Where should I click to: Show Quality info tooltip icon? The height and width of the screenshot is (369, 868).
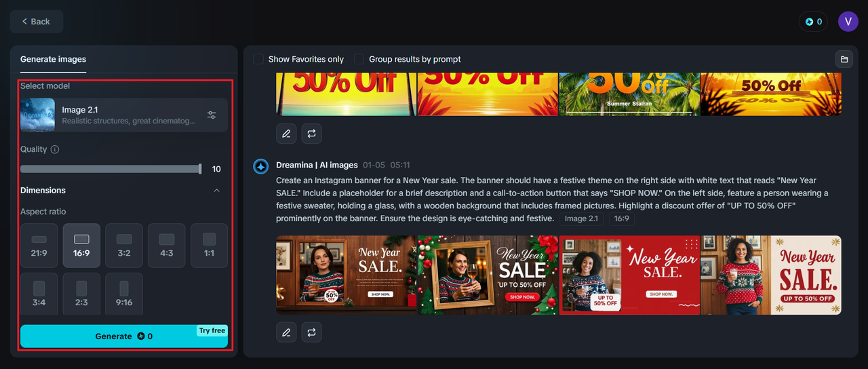click(x=55, y=149)
